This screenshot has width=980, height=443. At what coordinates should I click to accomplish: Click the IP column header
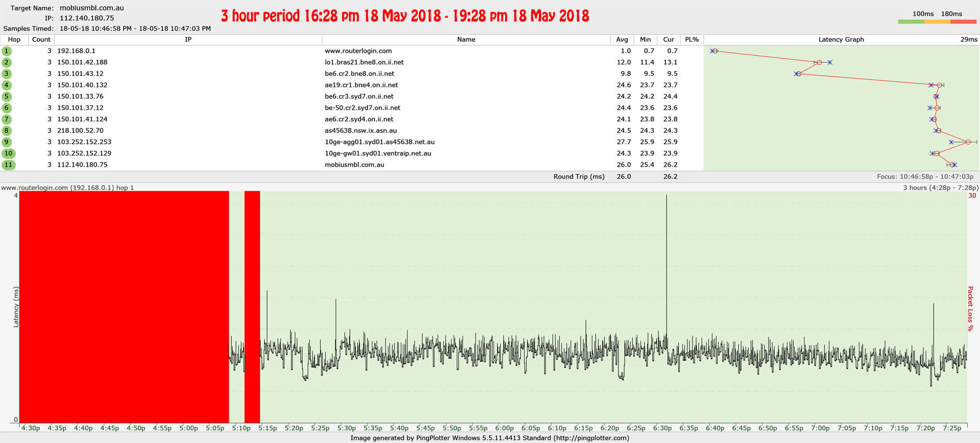tap(188, 40)
